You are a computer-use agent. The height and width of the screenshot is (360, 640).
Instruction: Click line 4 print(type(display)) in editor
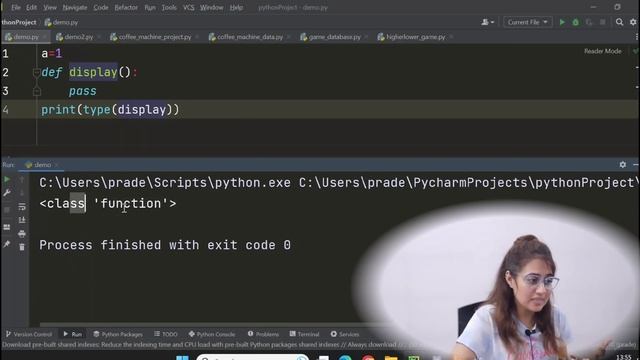click(x=110, y=110)
